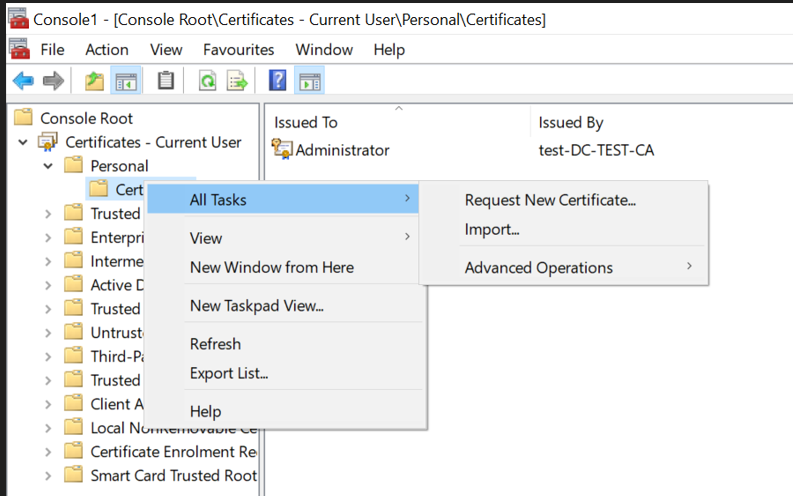Toggle the Show/Hide Action Pane icon

point(309,81)
